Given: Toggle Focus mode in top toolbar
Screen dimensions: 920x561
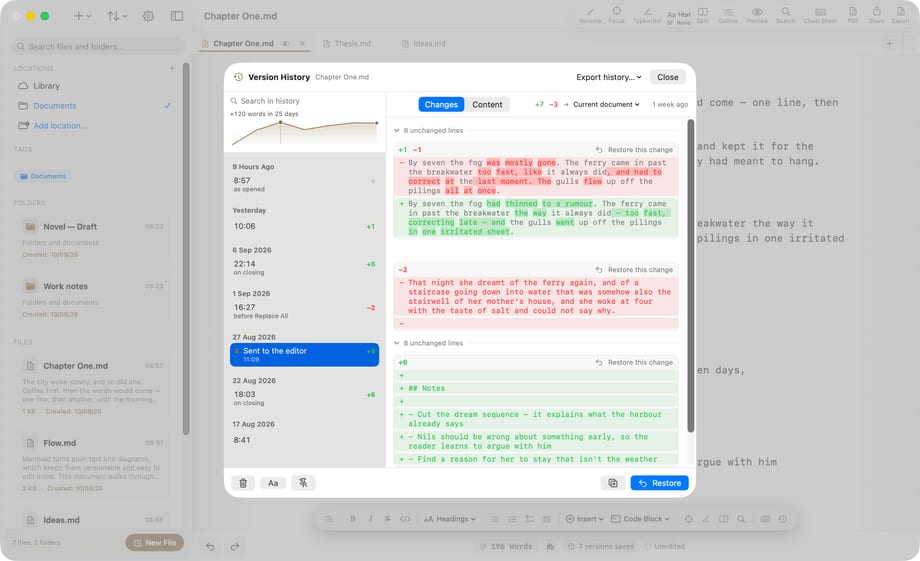Looking at the screenshot, I should (616, 15).
